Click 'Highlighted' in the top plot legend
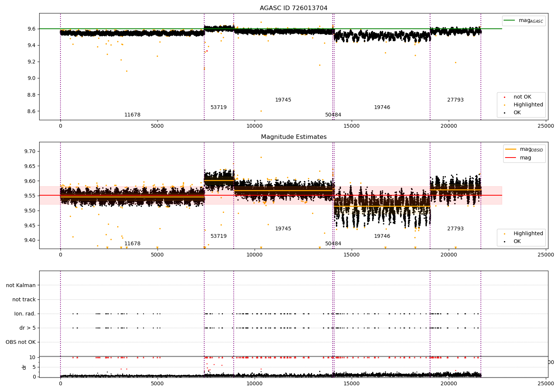The height and width of the screenshot is (392, 560). 528,105
